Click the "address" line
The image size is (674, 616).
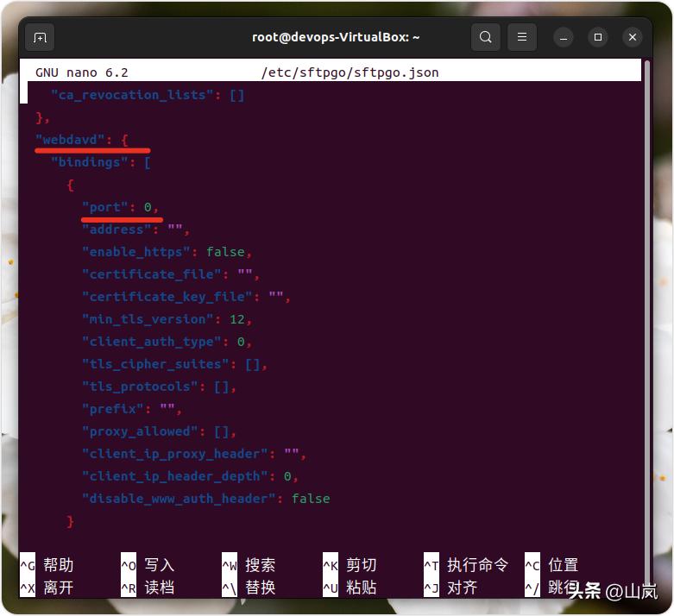pos(135,229)
